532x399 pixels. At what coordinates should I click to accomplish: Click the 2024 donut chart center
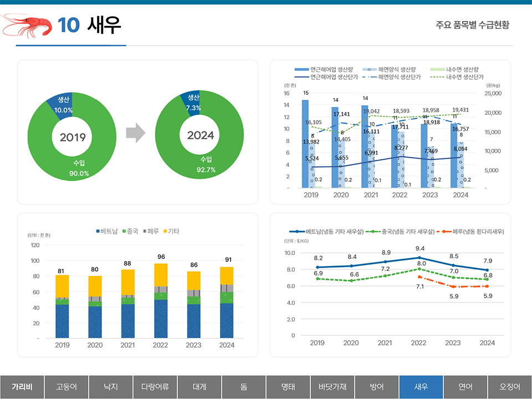click(200, 135)
